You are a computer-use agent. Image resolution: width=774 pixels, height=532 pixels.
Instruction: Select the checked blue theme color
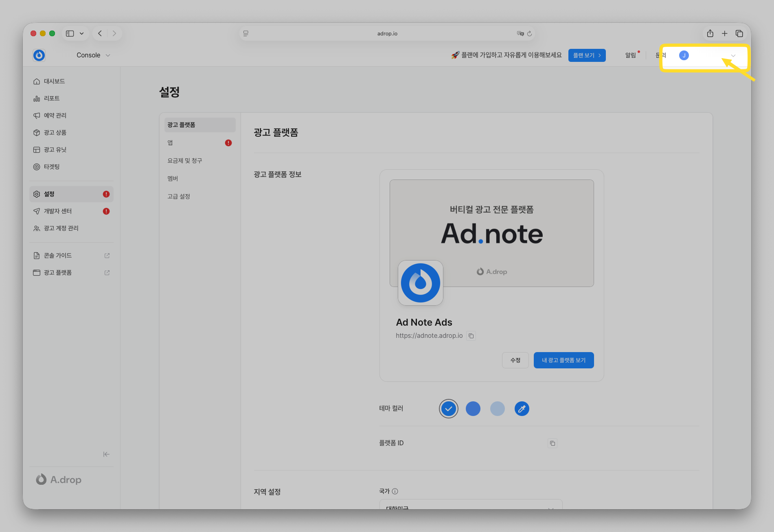[x=448, y=409]
